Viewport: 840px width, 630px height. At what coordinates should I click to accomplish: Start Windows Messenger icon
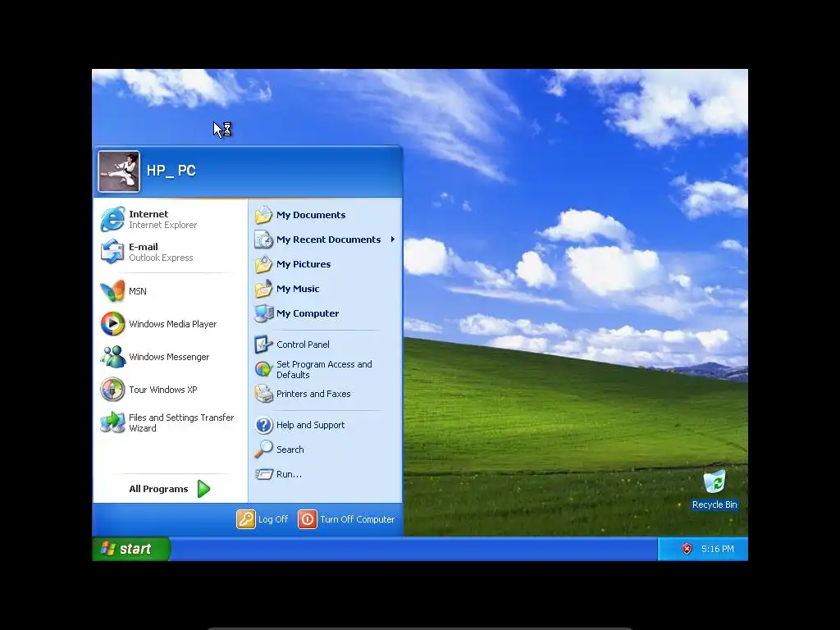pos(112,357)
